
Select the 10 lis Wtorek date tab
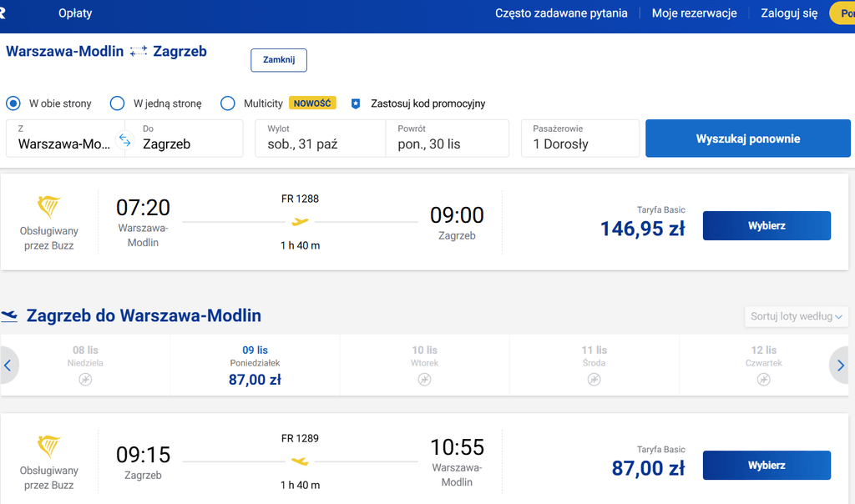pos(425,365)
